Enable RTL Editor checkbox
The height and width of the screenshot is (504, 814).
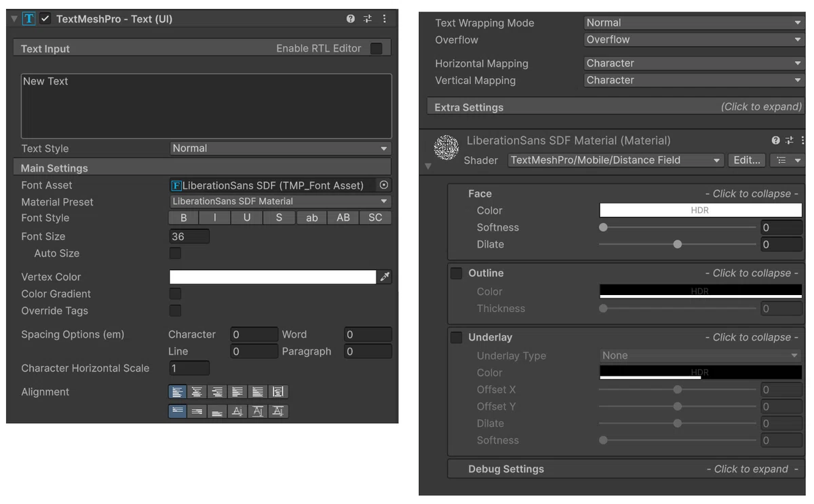tap(376, 48)
